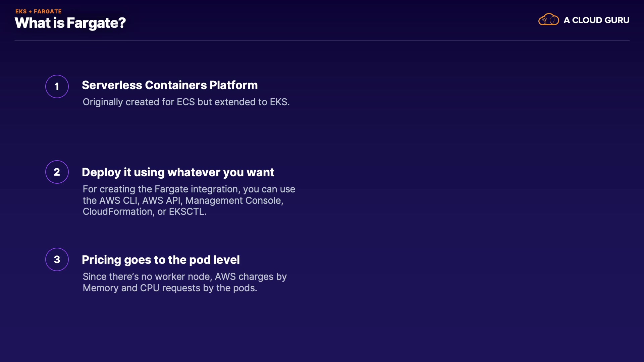Click the word CloudFormation in the text
This screenshot has width=644, height=362.
coord(117,212)
